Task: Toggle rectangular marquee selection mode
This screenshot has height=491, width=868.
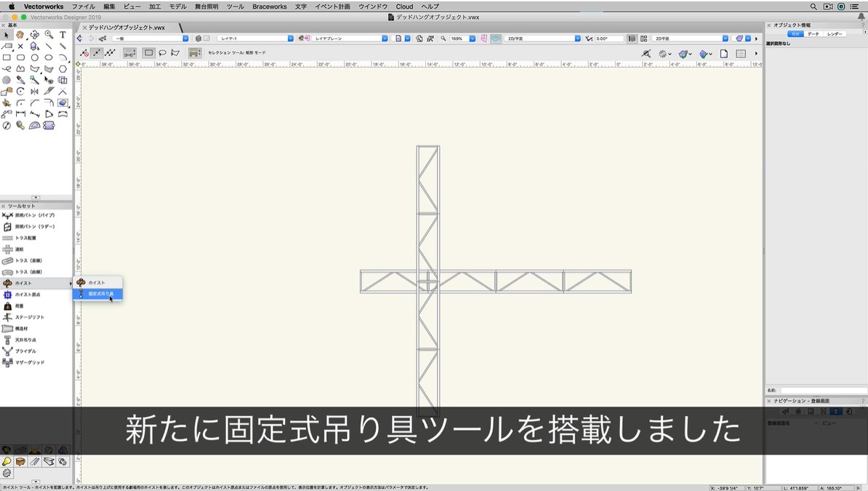Action: pos(148,53)
